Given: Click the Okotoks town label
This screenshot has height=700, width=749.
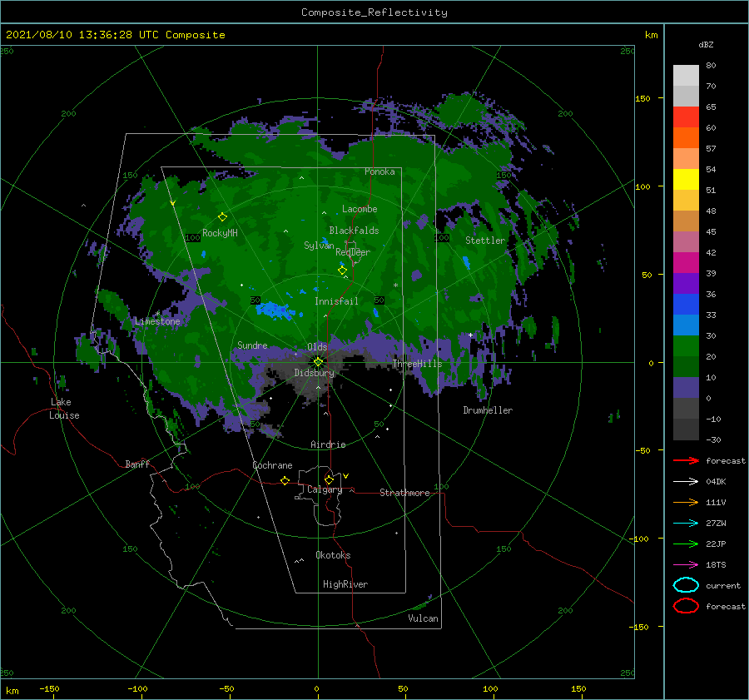Looking at the screenshot, I should tap(333, 555).
